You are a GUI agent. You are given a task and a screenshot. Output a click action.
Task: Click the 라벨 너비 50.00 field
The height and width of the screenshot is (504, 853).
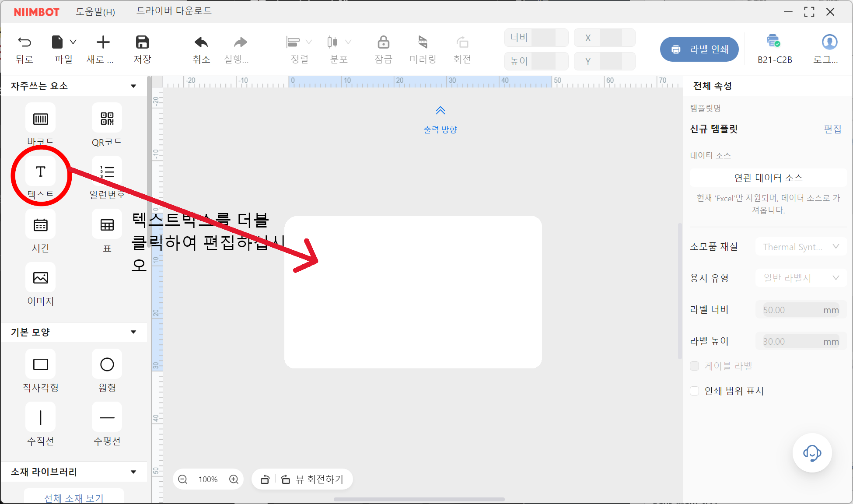801,310
